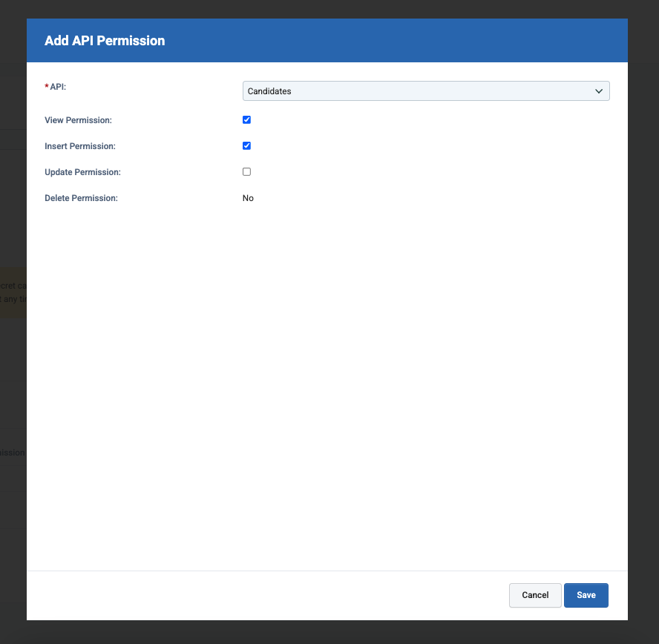Click the "No" value for Delete Permission
Screen dimensions: 659x644
[x=248, y=197]
